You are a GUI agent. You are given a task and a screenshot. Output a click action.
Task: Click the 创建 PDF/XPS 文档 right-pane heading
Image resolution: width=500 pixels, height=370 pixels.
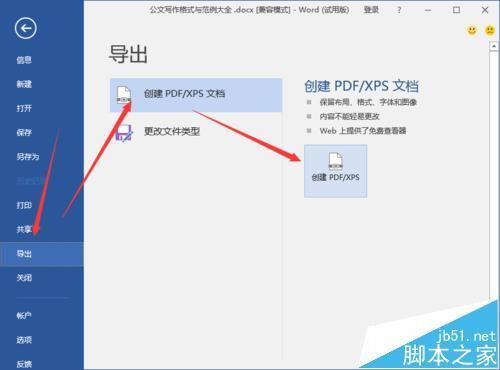(361, 86)
